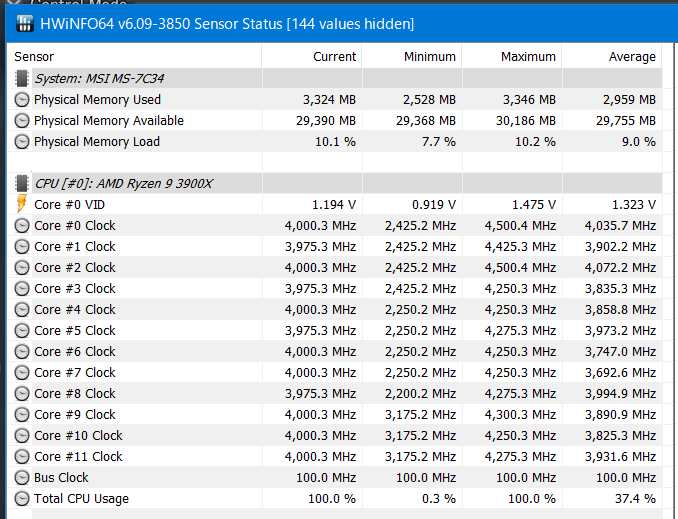Select the Core #5 Clock label
The width and height of the screenshot is (678, 519).
(x=75, y=331)
